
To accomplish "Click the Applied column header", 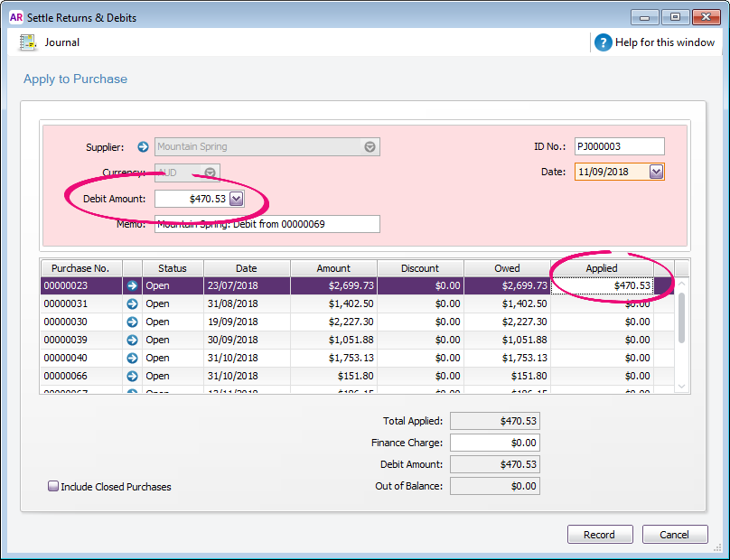I will (601, 268).
